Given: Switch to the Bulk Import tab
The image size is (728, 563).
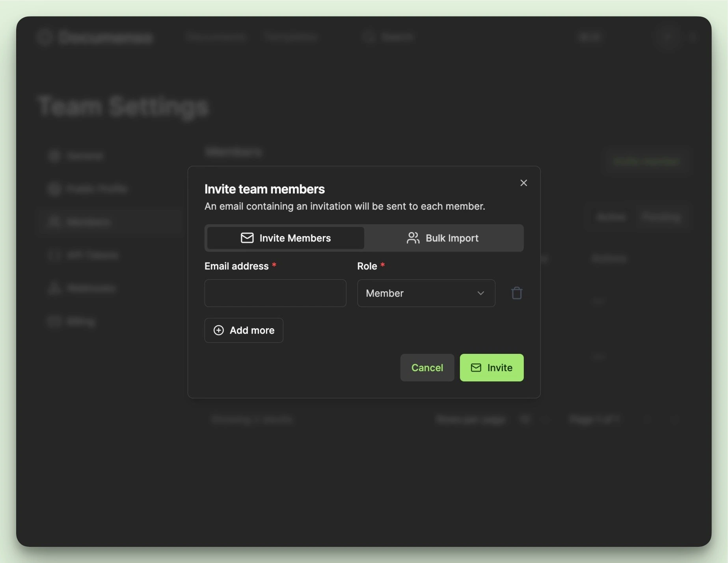Looking at the screenshot, I should pyautogui.click(x=443, y=238).
